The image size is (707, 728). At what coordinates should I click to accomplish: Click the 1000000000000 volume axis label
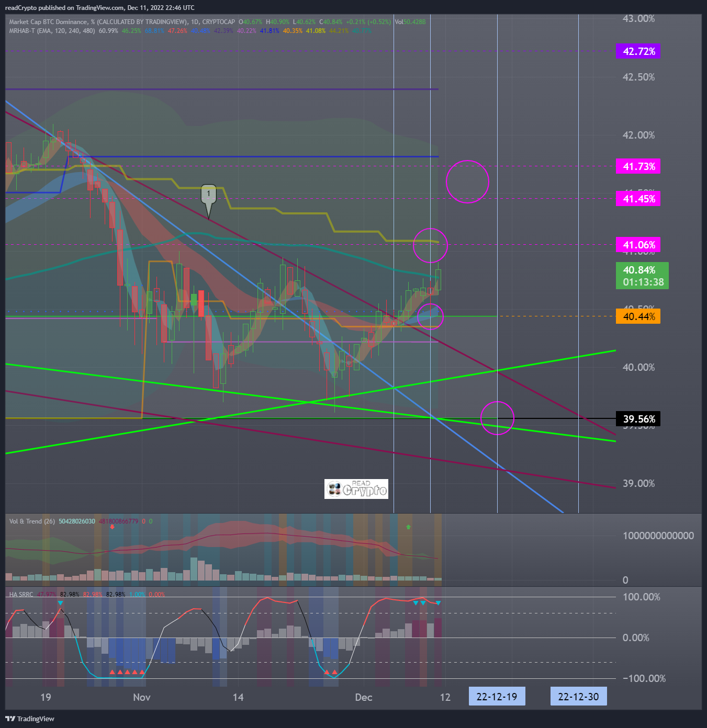click(658, 536)
